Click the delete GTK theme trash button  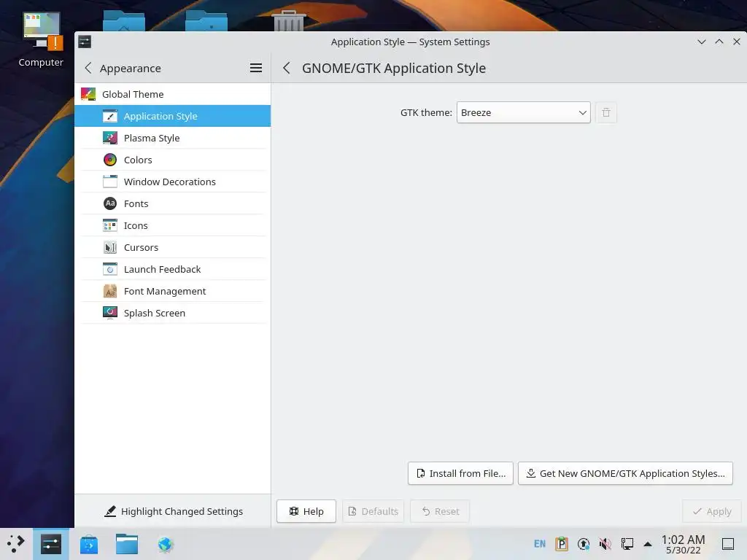[606, 113]
